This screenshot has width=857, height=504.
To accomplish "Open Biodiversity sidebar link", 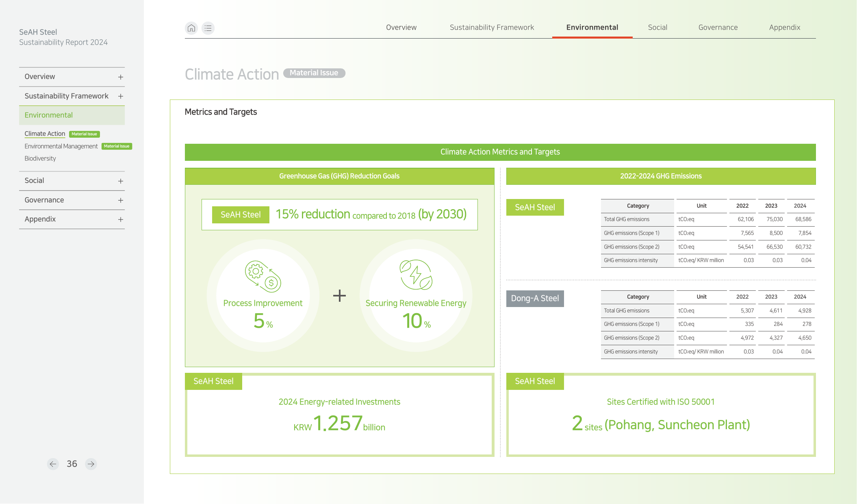I will click(x=40, y=158).
